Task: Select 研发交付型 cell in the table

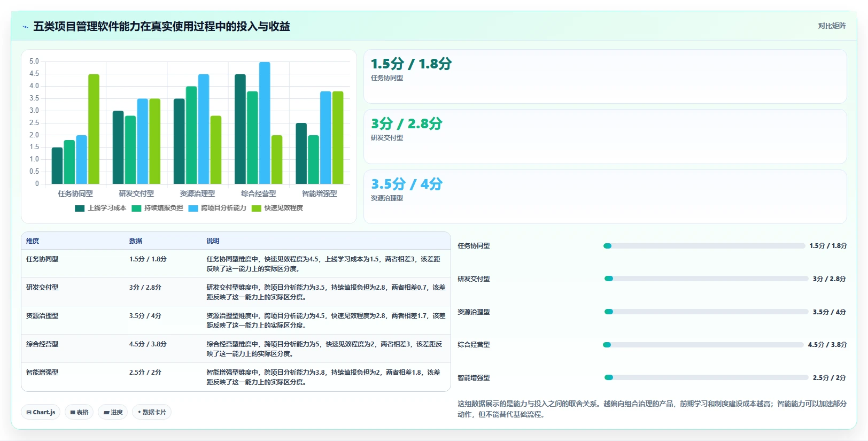Action: [x=42, y=288]
